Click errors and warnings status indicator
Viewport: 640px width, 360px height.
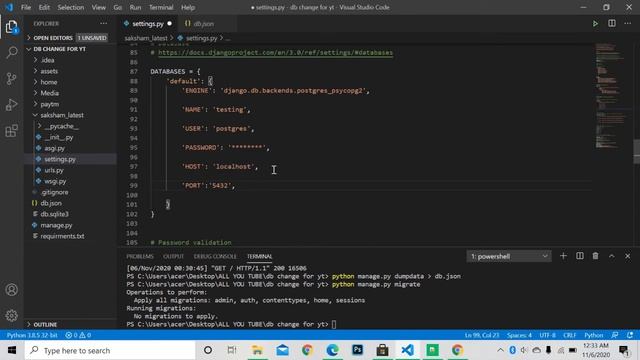[78, 335]
